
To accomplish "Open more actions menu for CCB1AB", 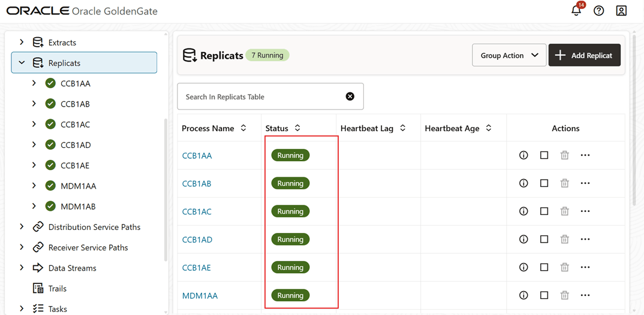I will (x=585, y=183).
